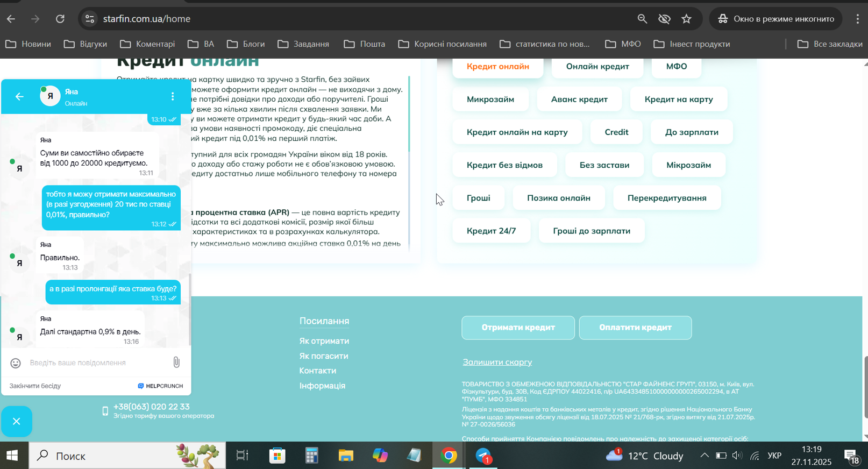The width and height of the screenshot is (868, 469).
Task: Open site information icon in address bar
Action: (x=90, y=19)
